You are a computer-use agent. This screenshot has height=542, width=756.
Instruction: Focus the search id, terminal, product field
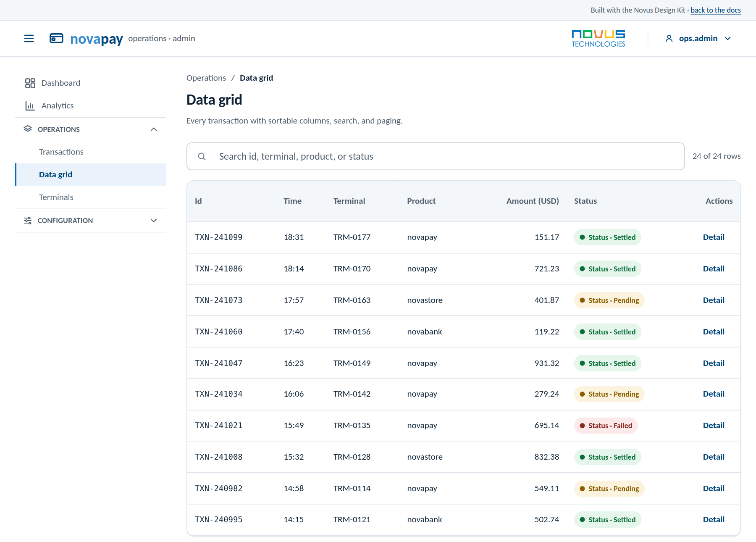point(436,156)
